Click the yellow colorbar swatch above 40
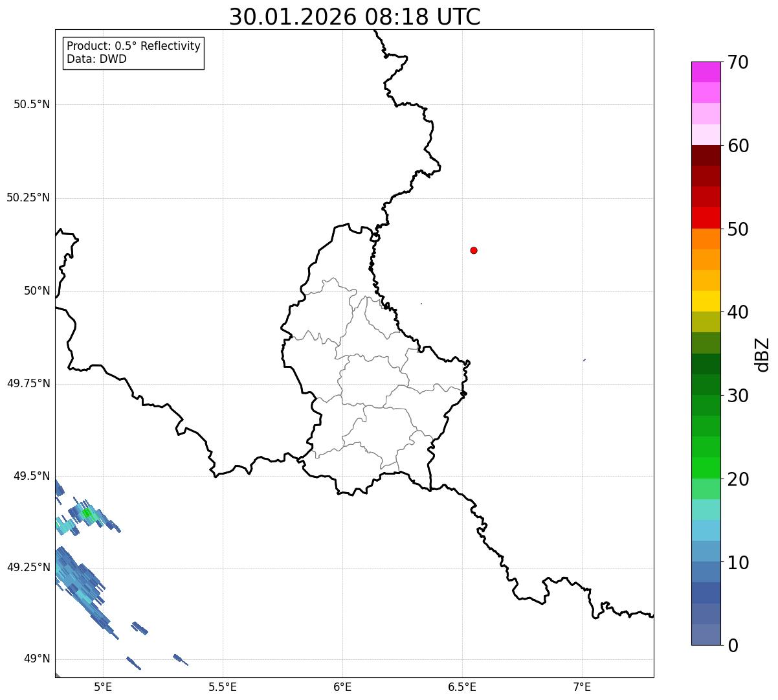 (706, 301)
